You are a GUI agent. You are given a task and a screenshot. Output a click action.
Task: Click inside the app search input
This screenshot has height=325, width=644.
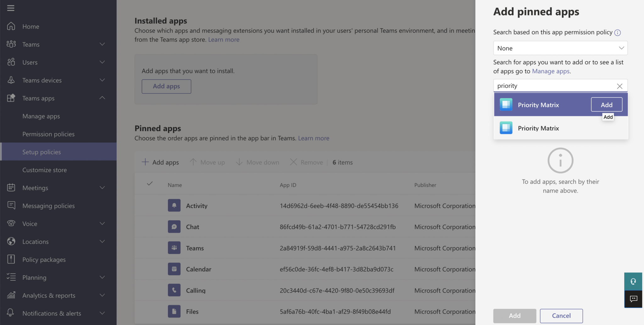click(x=550, y=85)
